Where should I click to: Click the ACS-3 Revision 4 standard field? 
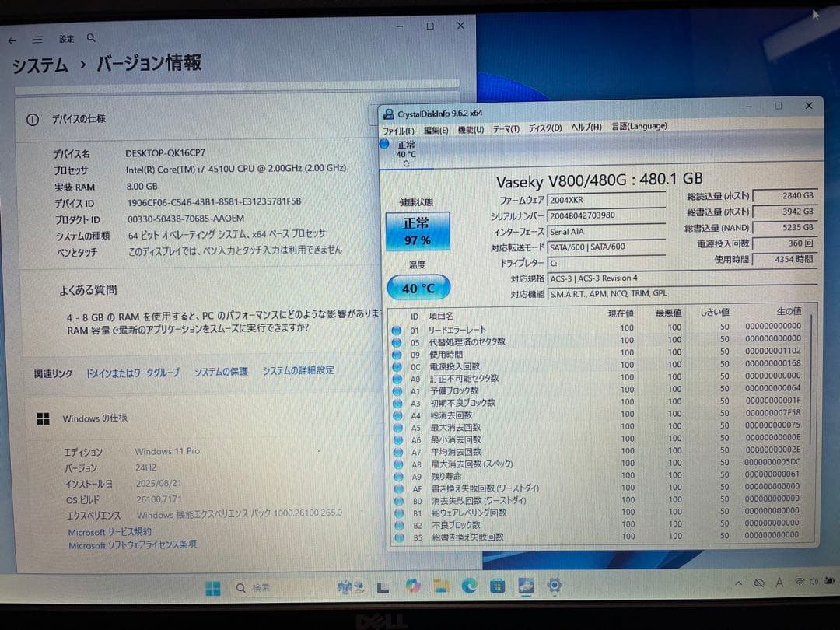[x=682, y=278]
